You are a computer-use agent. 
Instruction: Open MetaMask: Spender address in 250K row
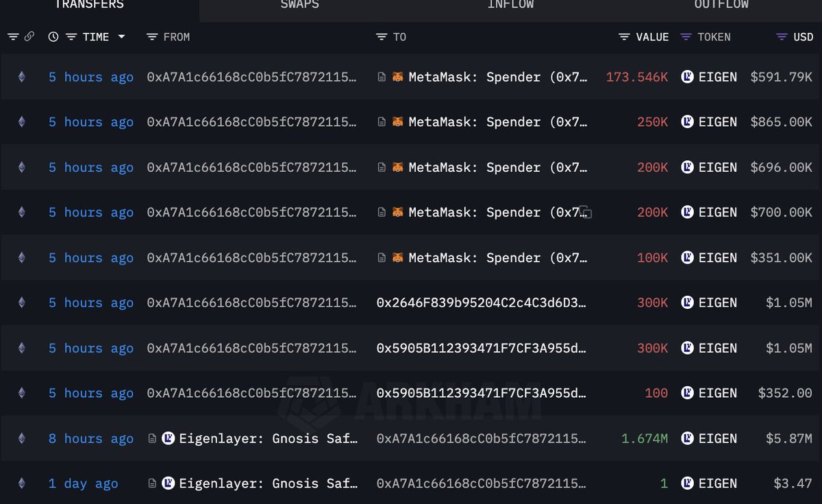498,122
